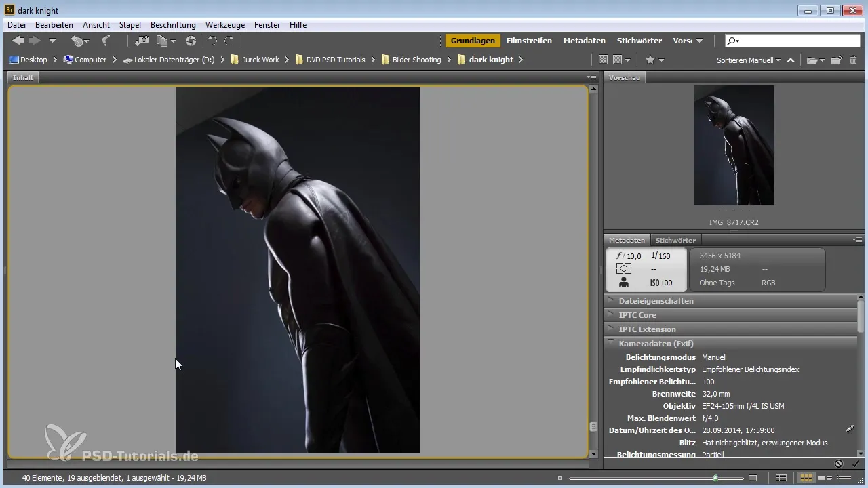Click the cancel metadata changes icon

pyautogui.click(x=839, y=464)
